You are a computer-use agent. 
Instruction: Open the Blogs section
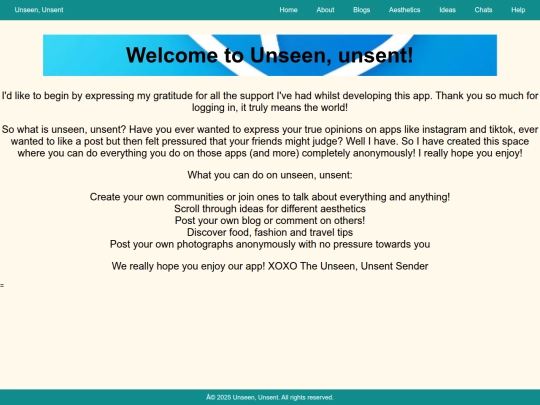361,10
